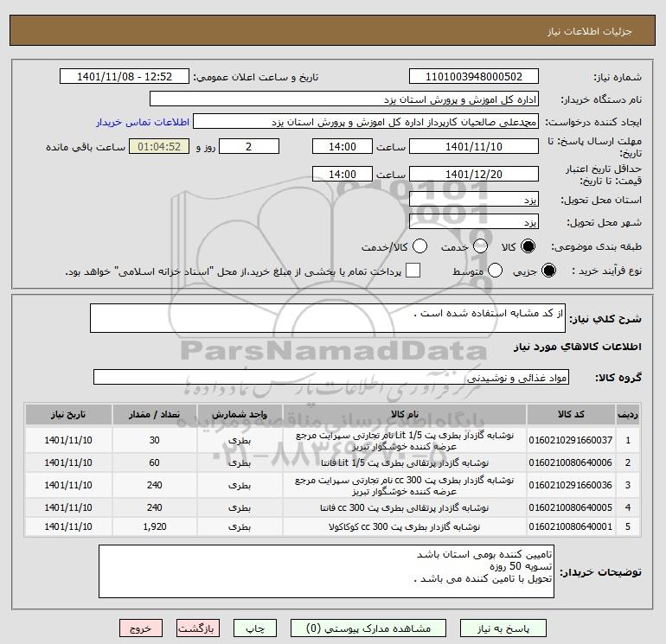Click the remaining days field showing 2
The image size is (666, 644).
(249, 146)
